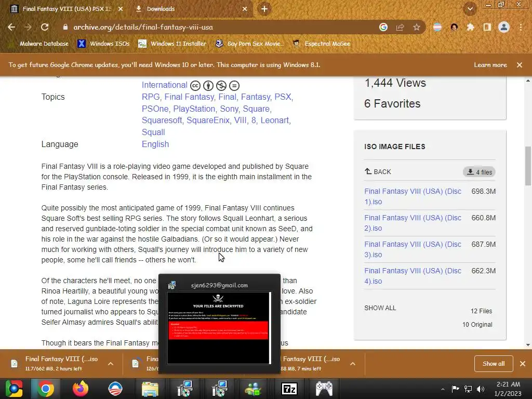Click the face avatar extension icon
532x399 pixels.
coord(454,27)
